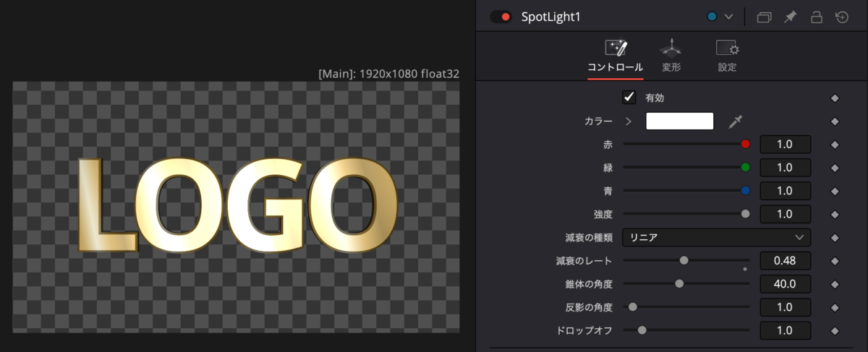This screenshot has height=352, width=868.
Task: Set keyframe diamond for 有効
Action: pos(835,98)
